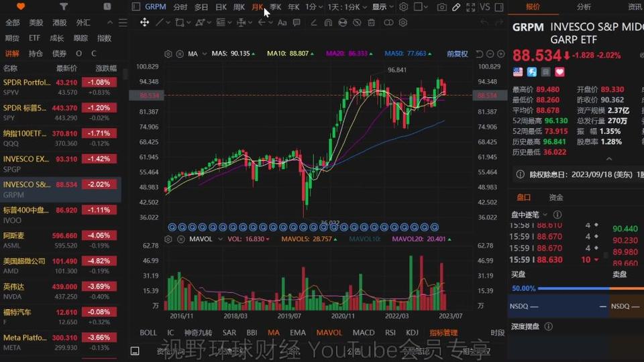The height and width of the screenshot is (362, 644).
Task: Toggle the right sidebar panel icon
Action: click(x=499, y=7)
